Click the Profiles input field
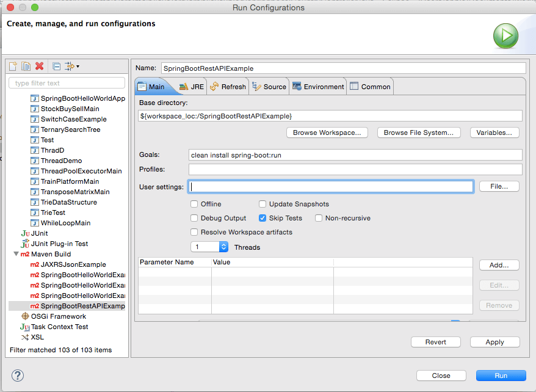This screenshot has height=392, width=536. (x=355, y=170)
